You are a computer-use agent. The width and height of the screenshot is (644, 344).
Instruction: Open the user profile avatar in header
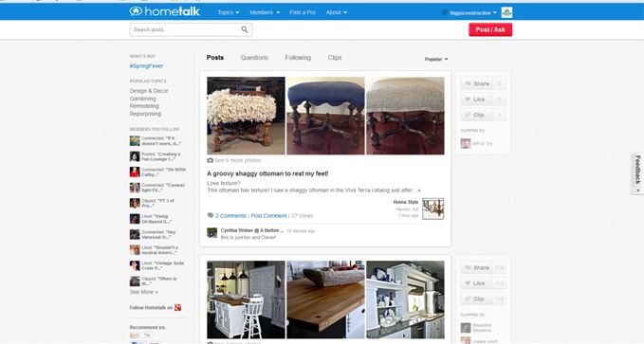coord(506,12)
